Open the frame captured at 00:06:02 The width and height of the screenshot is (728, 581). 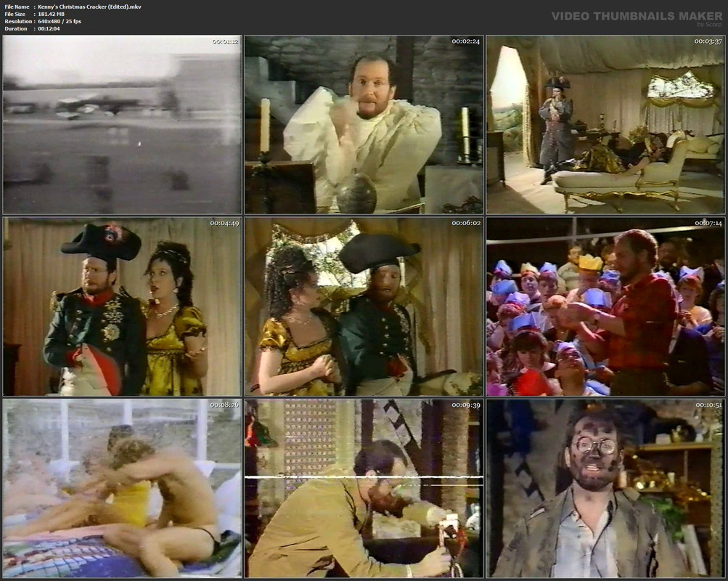(364, 306)
